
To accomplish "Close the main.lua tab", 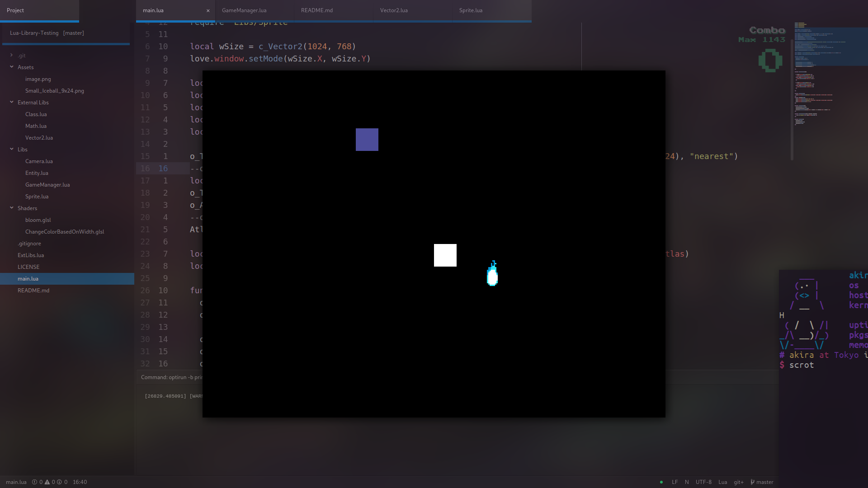I will tap(208, 10).
